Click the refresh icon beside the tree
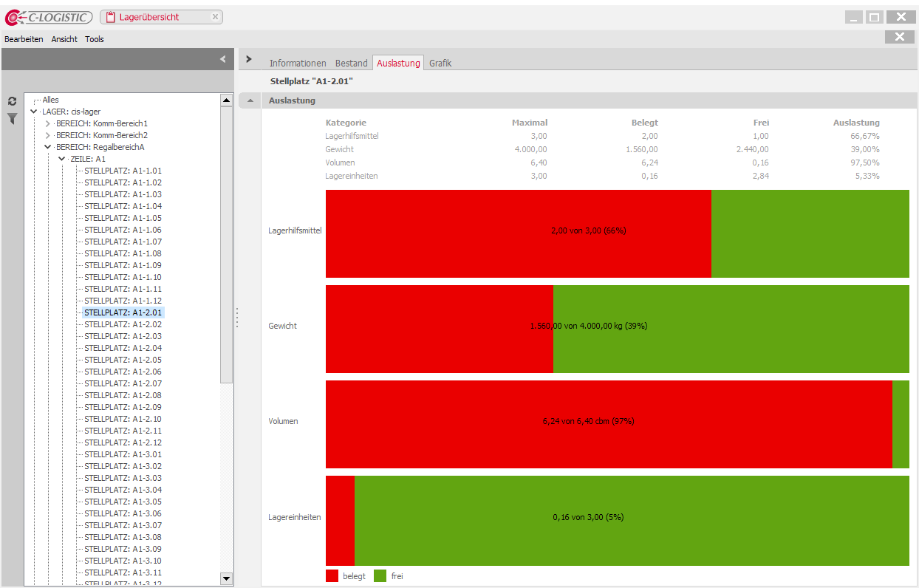The image size is (919, 588). click(x=12, y=101)
